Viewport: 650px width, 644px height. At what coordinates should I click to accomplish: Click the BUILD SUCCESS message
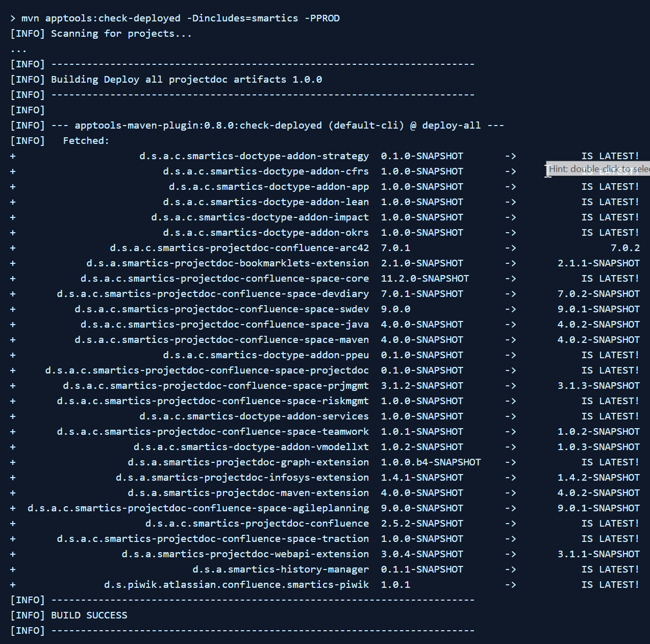click(x=89, y=615)
